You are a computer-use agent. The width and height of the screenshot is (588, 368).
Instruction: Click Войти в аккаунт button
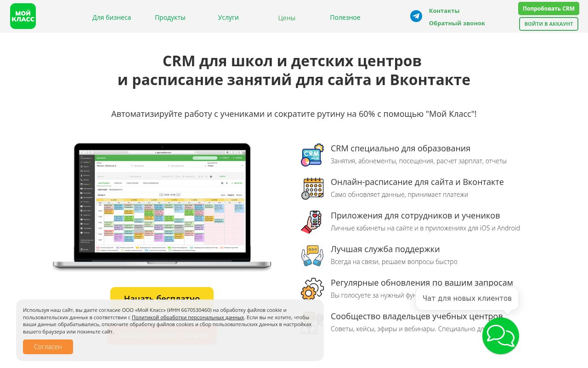(548, 24)
